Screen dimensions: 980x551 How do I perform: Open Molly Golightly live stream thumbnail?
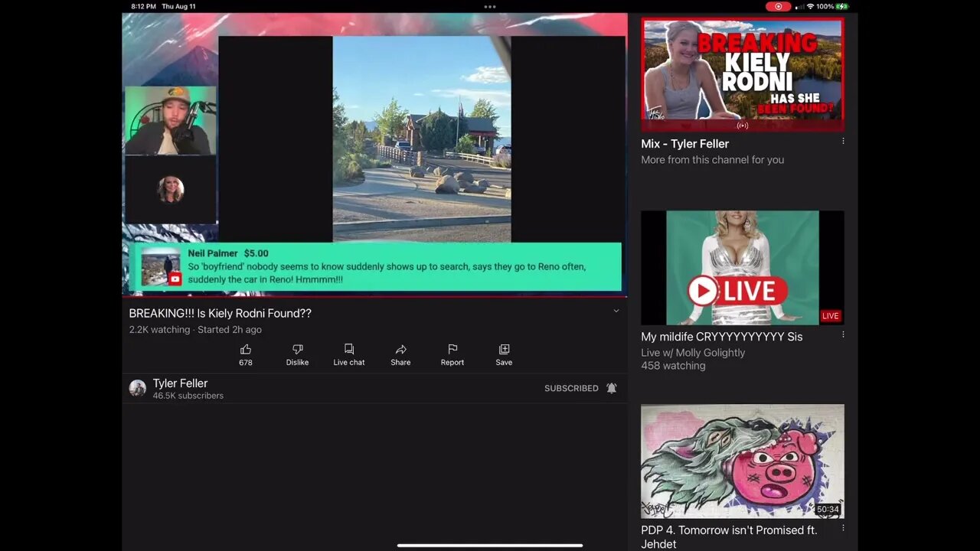(743, 268)
